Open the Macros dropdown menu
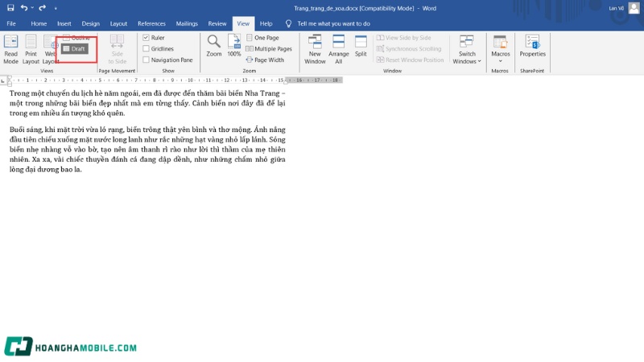Image resolution: width=644 pixels, height=362 pixels. click(500, 50)
